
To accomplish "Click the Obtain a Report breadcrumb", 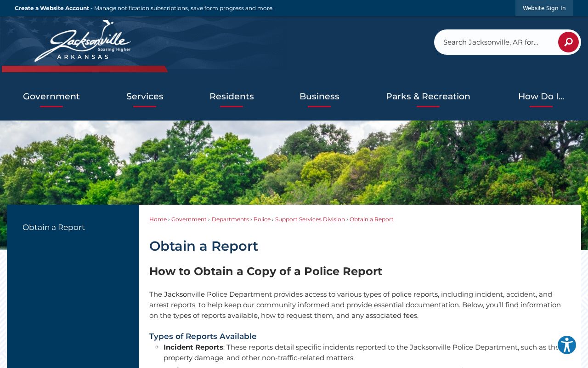I will click(372, 219).
